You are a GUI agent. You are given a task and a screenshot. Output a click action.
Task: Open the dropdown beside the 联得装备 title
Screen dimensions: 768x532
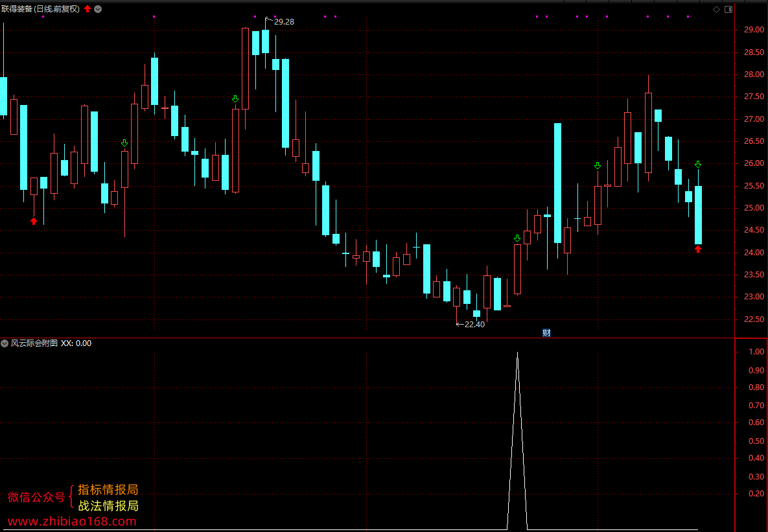pos(98,9)
